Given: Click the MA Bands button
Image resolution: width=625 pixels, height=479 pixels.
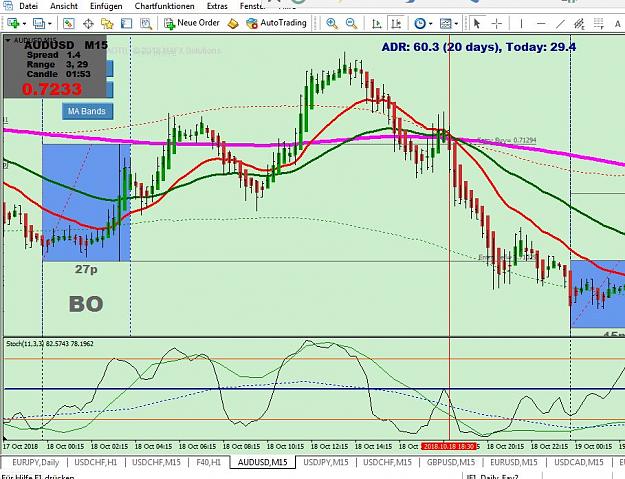Looking at the screenshot, I should pos(87,111).
